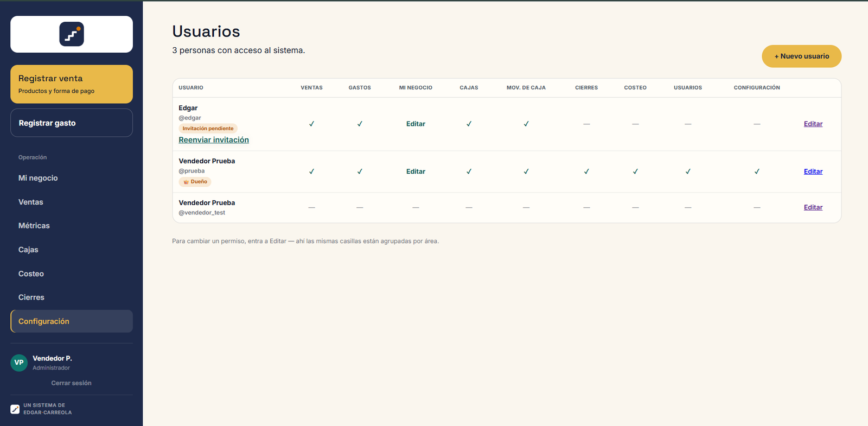Screen dimensions: 868x426
Task: Click the Dueño badge
Action: 195,182
